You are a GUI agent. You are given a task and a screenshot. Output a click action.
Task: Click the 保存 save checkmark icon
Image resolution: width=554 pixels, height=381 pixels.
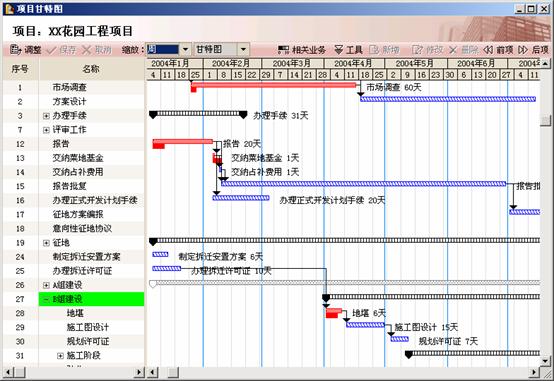pyautogui.click(x=52, y=50)
